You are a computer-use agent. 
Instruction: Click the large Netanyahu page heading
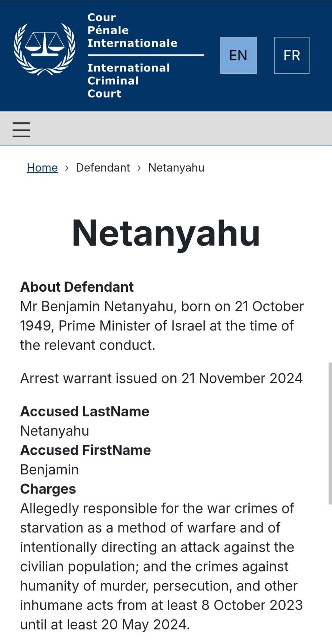[166, 233]
